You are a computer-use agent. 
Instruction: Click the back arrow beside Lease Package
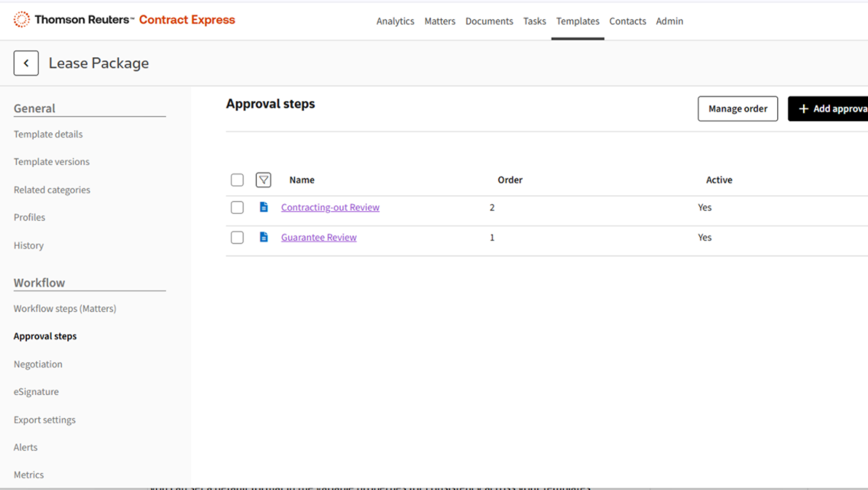click(26, 63)
